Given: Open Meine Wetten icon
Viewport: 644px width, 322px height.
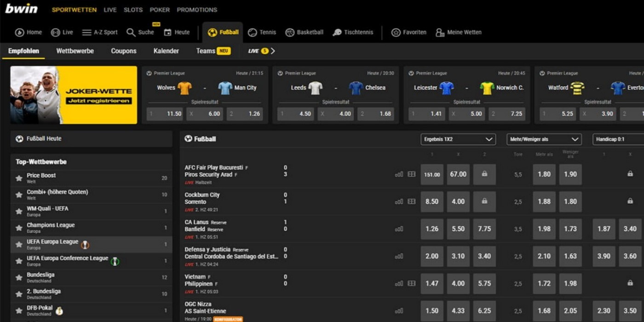Looking at the screenshot, I should (440, 32).
